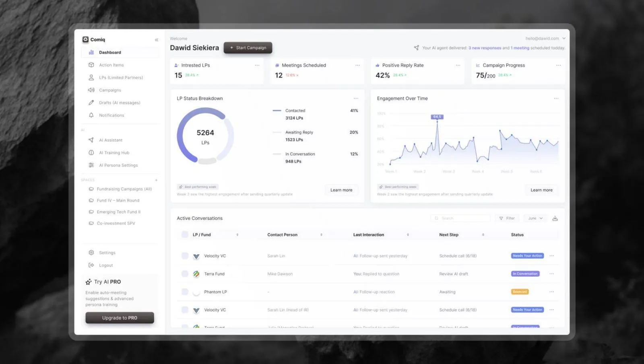Image resolution: width=644 pixels, height=364 pixels.
Task: Open LPs (Limited Partners) section
Action: click(120, 78)
